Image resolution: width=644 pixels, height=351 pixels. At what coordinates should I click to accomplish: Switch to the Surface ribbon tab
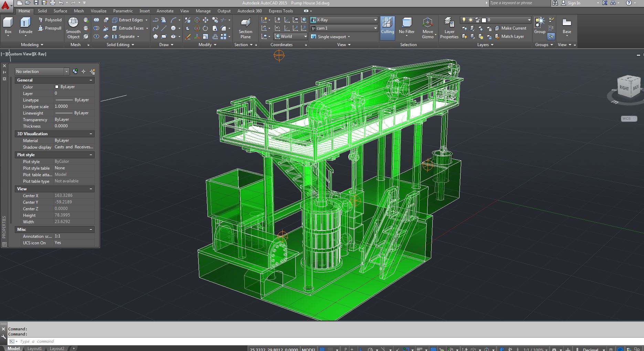60,11
